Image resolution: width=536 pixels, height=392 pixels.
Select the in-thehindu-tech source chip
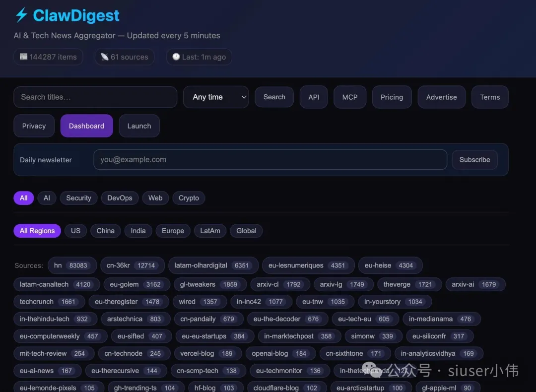[x=56, y=319]
